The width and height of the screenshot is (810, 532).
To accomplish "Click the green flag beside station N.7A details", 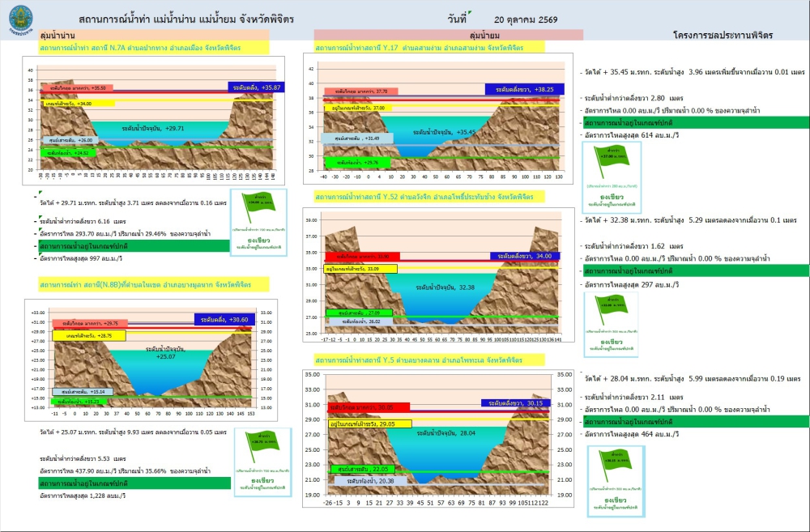I will pos(258,222).
